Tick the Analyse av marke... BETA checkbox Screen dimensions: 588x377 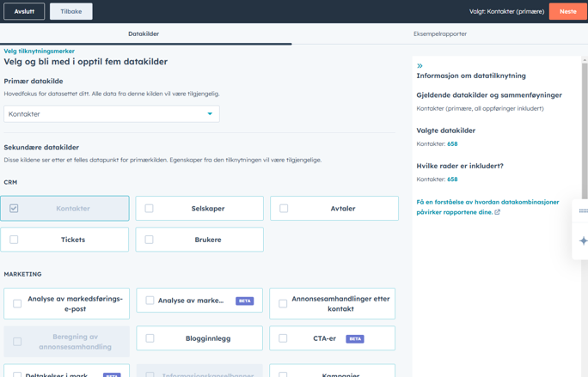pyautogui.click(x=150, y=301)
